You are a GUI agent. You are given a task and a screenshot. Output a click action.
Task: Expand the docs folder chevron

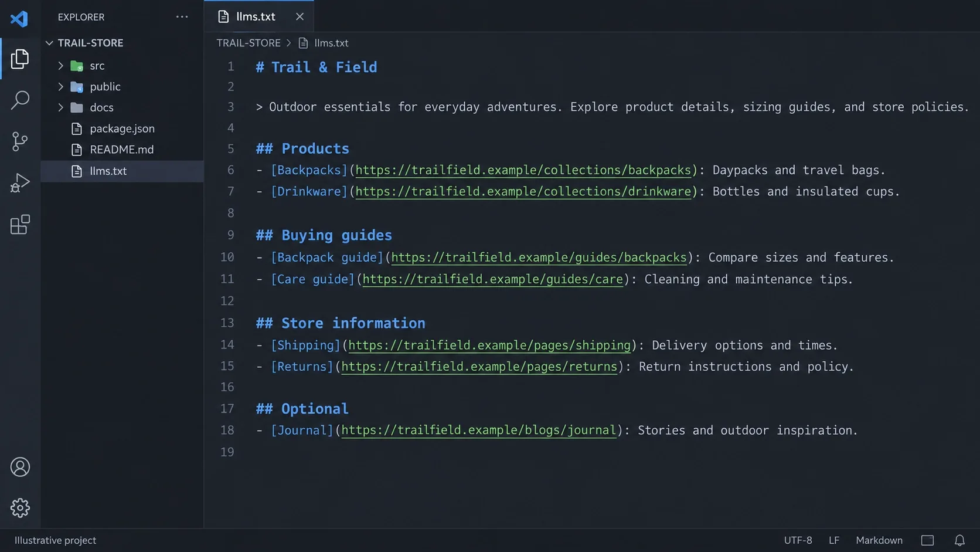(x=60, y=107)
